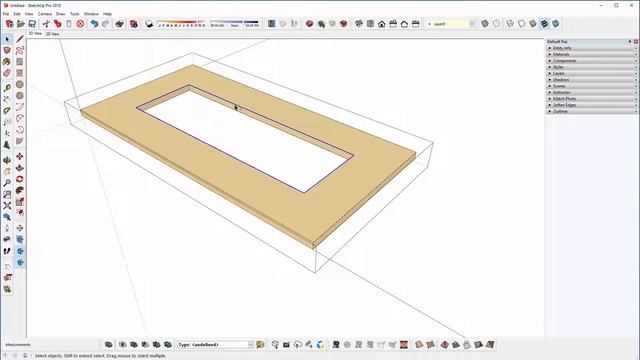This screenshot has height=360, width=640.
Task: Switch to the house Front view icon
Action: pyautogui.click(x=382, y=24)
